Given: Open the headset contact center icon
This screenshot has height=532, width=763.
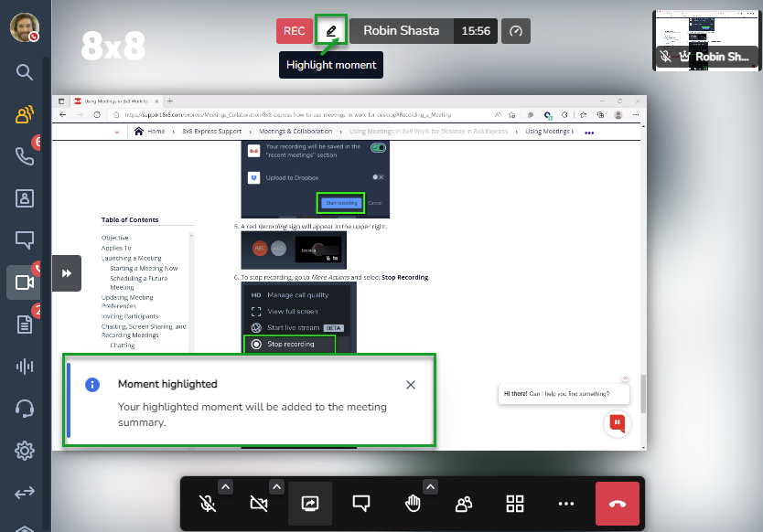Looking at the screenshot, I should [x=25, y=409].
